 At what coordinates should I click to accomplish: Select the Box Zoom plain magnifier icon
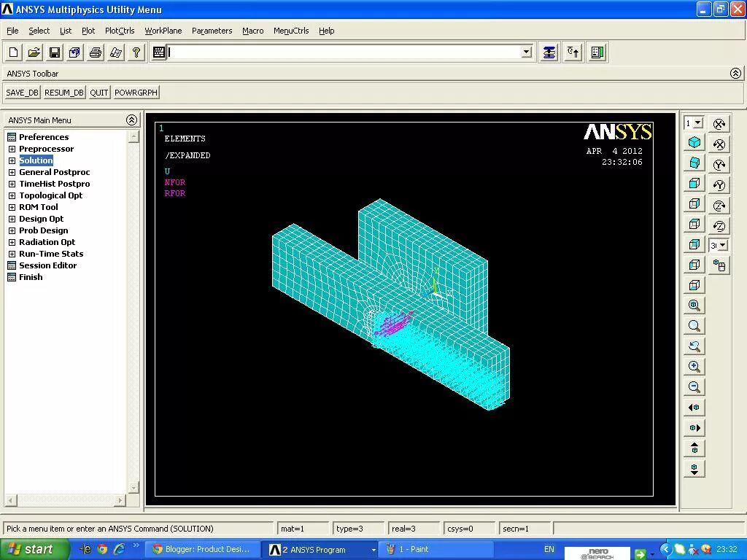tap(694, 326)
